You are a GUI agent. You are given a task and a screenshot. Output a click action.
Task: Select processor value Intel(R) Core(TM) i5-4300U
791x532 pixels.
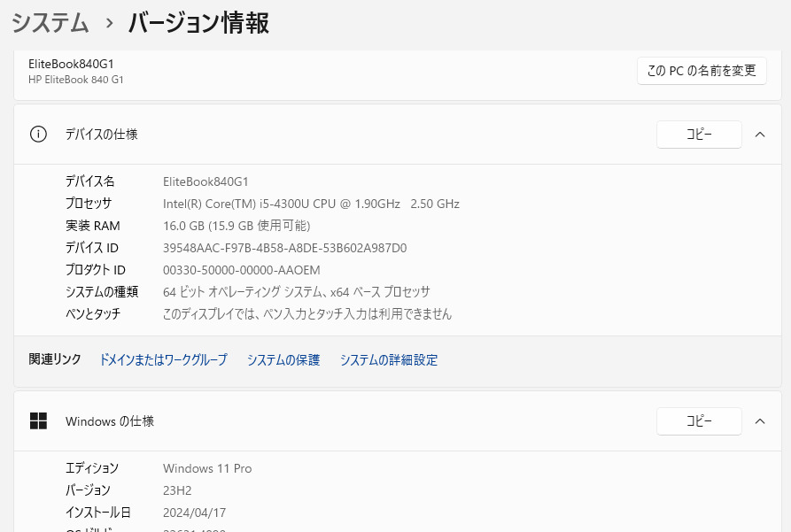311,204
